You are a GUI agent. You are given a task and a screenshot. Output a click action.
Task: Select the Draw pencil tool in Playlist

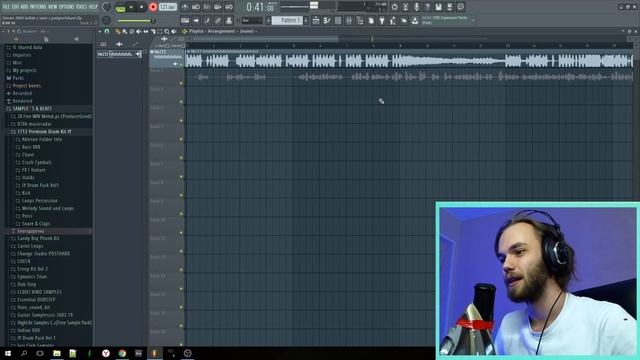(118, 31)
